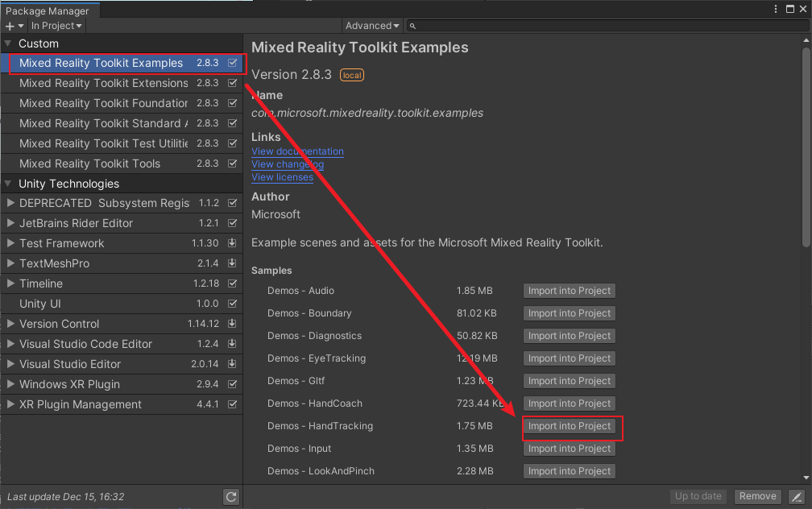Click the Remove package button
Viewport: 812px width, 509px height.
[757, 497]
